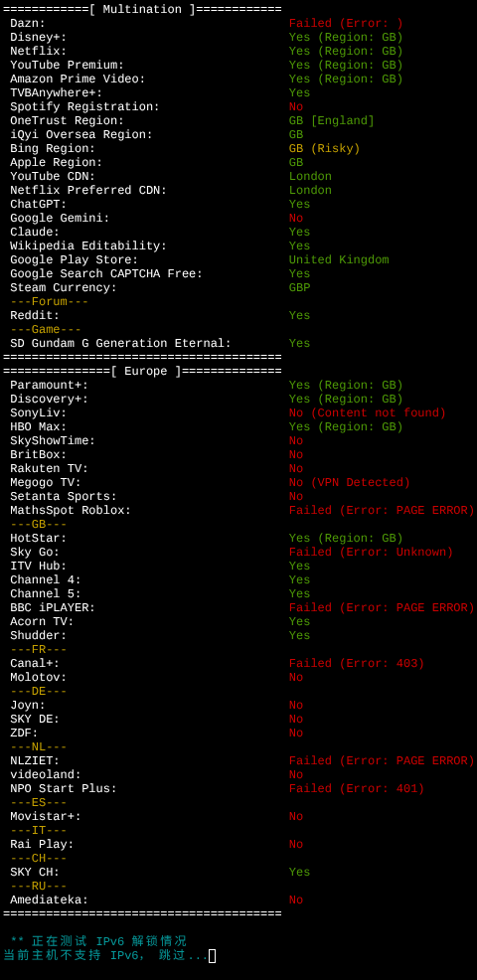Click the BBC iPLAYER row label

[53, 608]
